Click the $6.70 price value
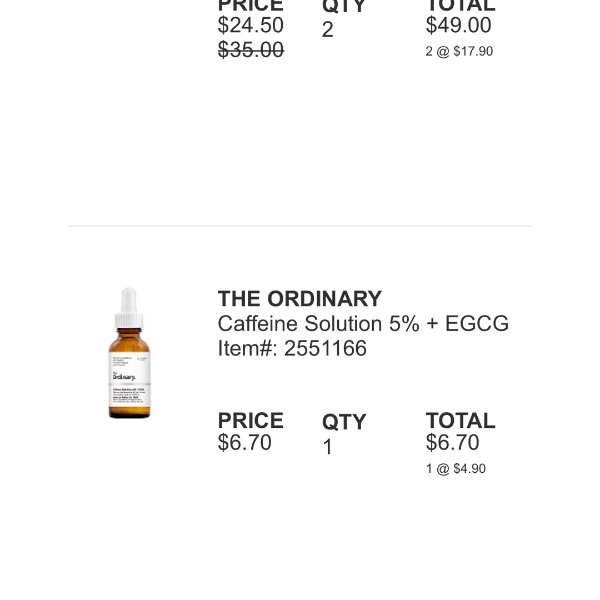The height and width of the screenshot is (600, 600). [x=245, y=442]
